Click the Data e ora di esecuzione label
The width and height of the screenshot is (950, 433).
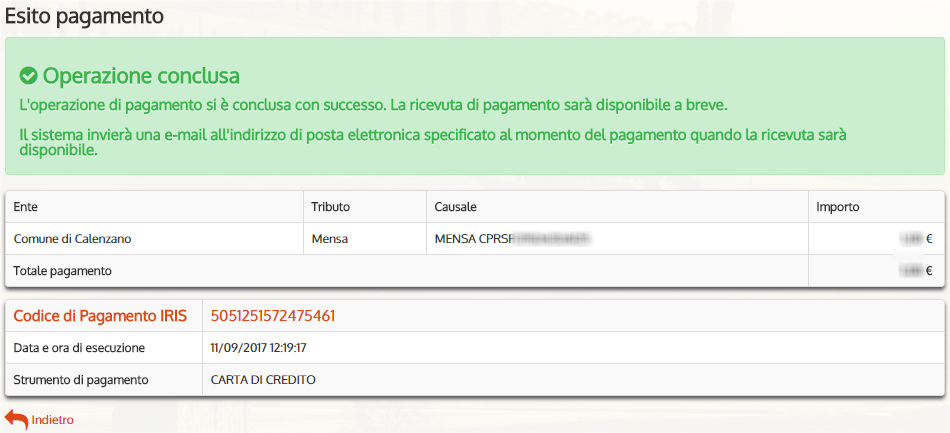coord(79,348)
